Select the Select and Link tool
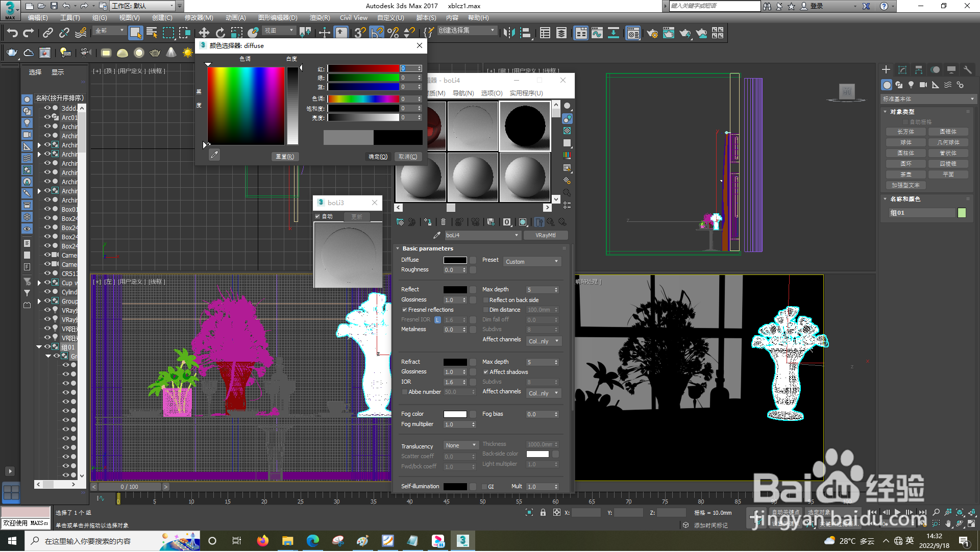The image size is (980, 552). tap(48, 33)
